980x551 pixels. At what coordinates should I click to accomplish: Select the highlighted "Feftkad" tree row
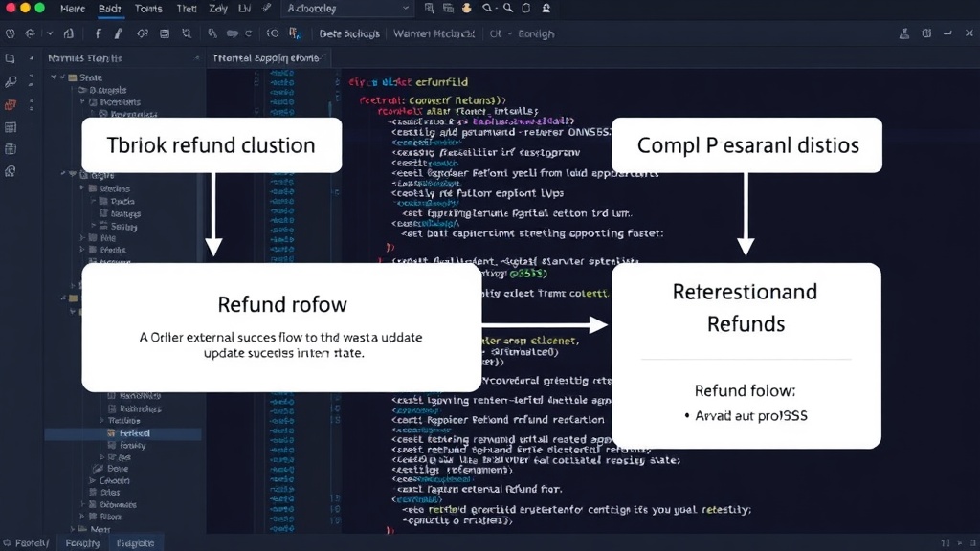click(x=123, y=433)
